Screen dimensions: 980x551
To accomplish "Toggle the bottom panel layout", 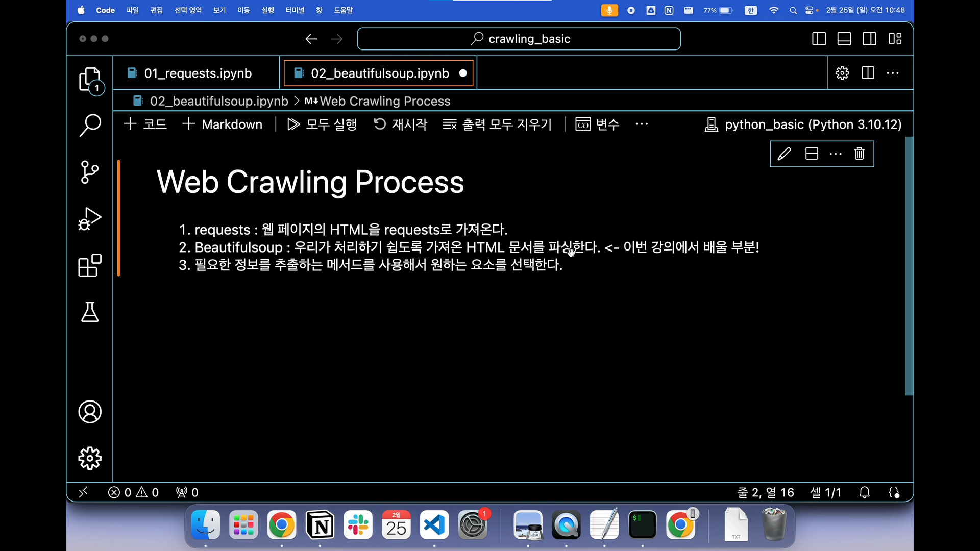I will (x=844, y=39).
